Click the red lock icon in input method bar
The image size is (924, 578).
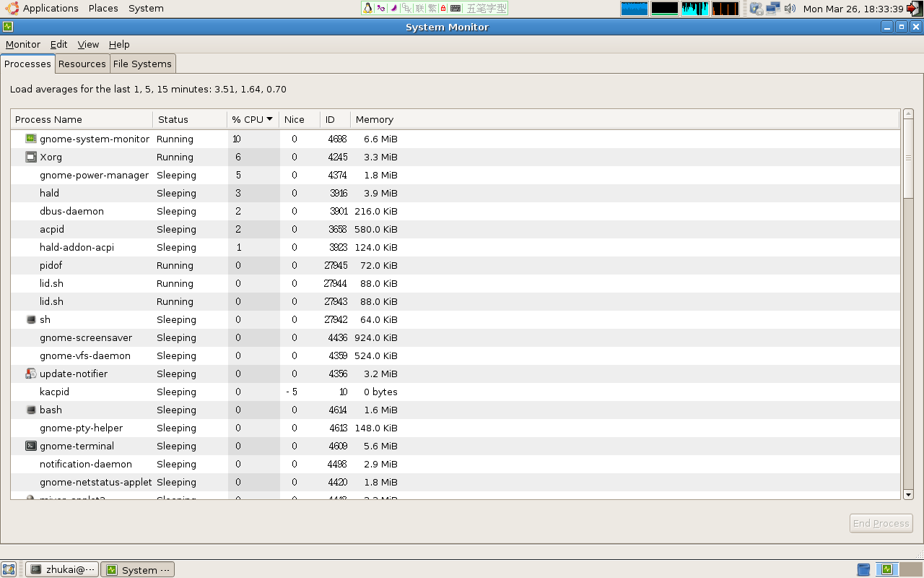[443, 9]
